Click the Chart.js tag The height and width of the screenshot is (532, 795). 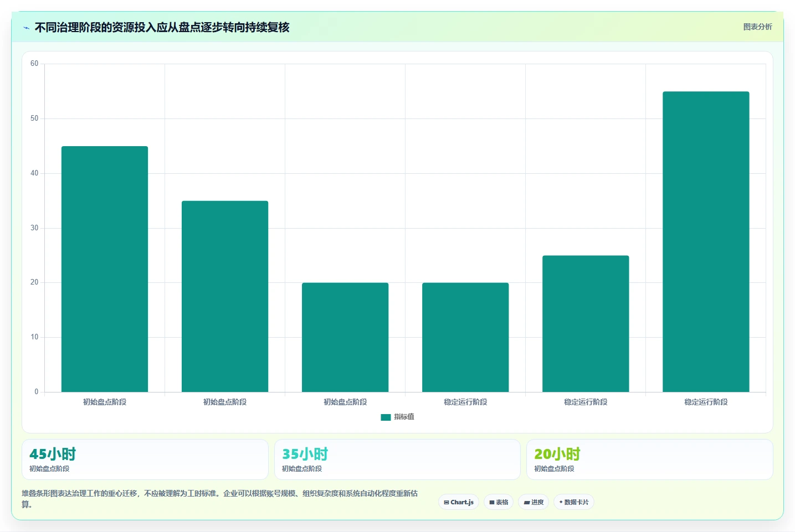(x=459, y=502)
